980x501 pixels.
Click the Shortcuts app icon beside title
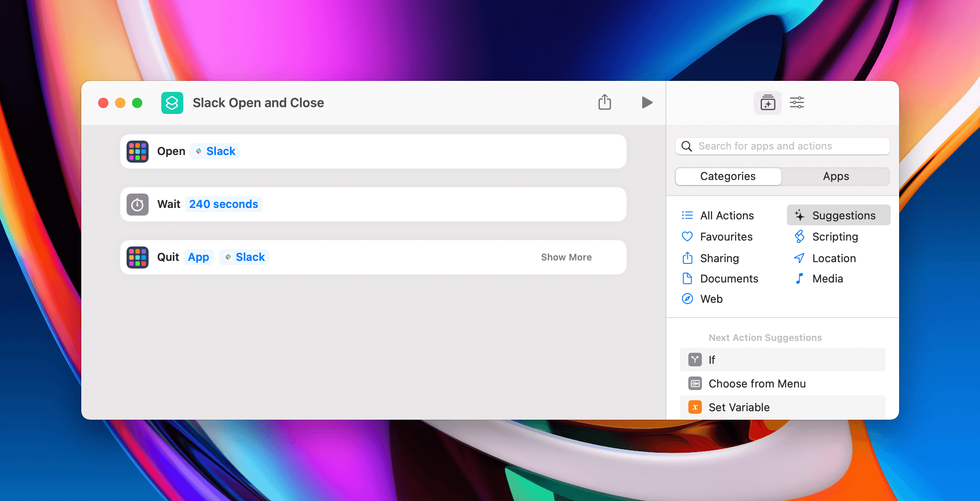click(172, 103)
